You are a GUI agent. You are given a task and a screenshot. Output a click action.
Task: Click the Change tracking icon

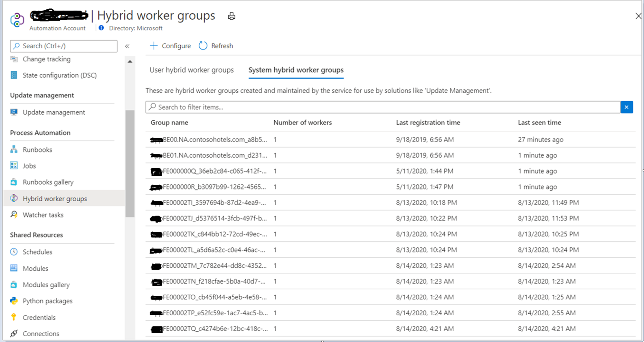click(14, 59)
